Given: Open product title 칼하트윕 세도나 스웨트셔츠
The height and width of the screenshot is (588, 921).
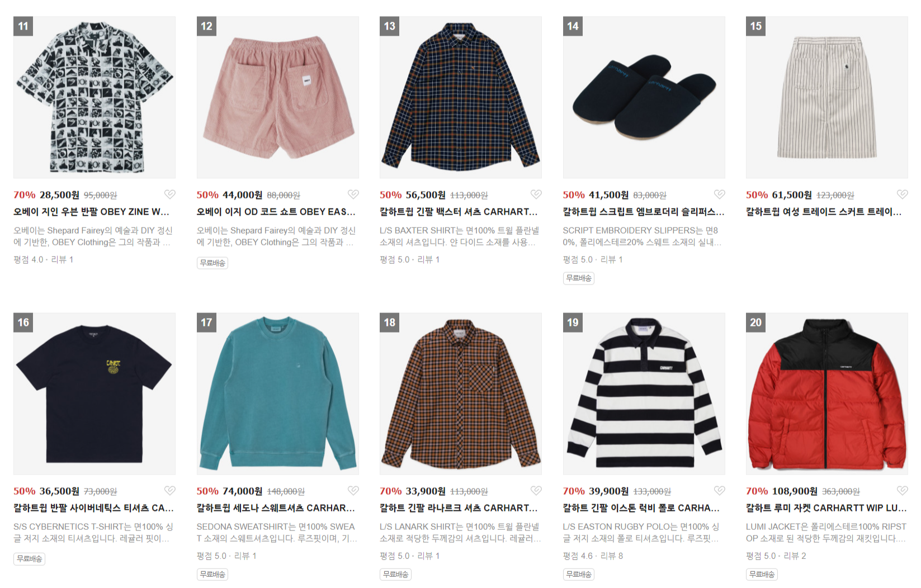Looking at the screenshot, I should (x=276, y=508).
